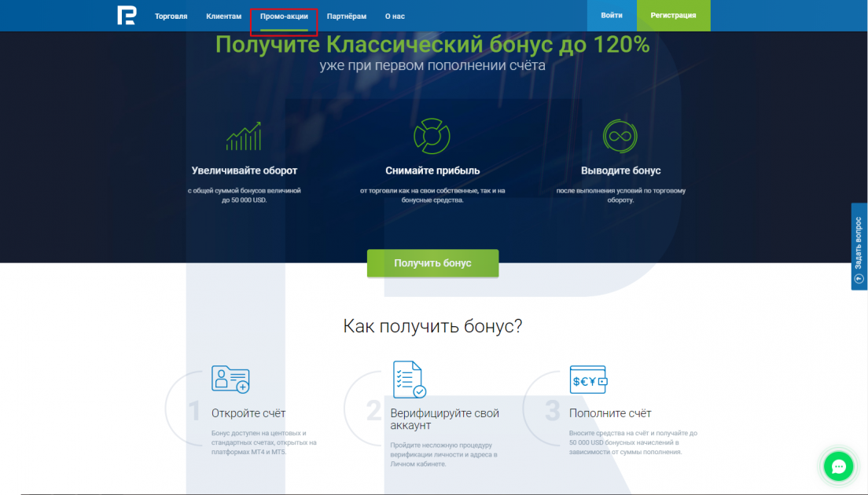This screenshot has height=495, width=868.
Task: Open the О нас menu
Action: coord(395,16)
